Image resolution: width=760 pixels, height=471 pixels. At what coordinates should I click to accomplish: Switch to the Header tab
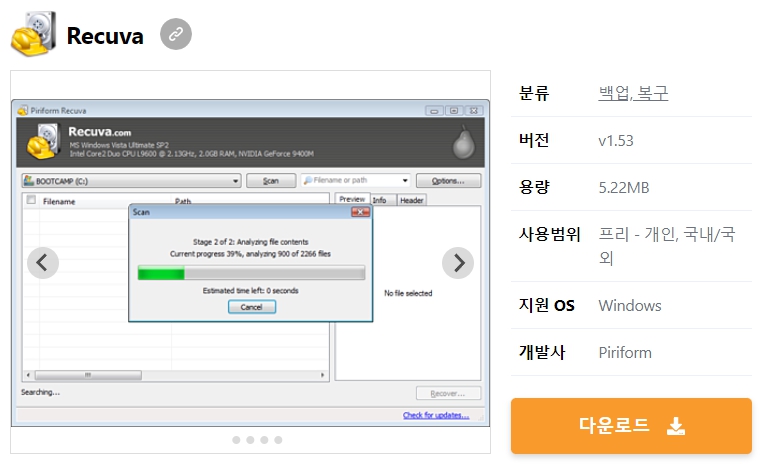point(412,200)
